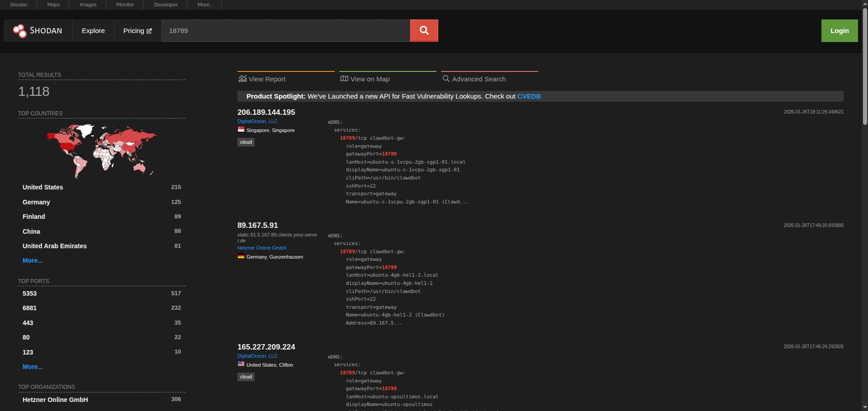
Task: Open the Pricing external link
Action: (138, 31)
